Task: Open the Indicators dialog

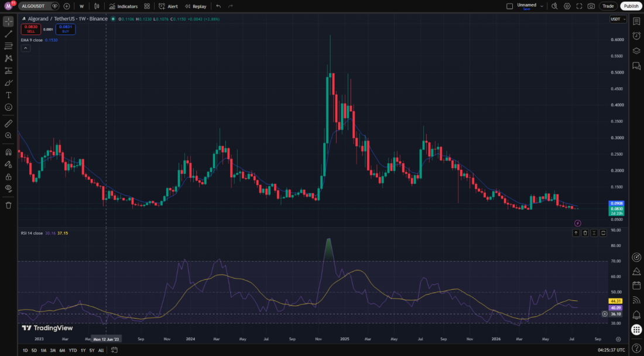Action: coord(123,6)
